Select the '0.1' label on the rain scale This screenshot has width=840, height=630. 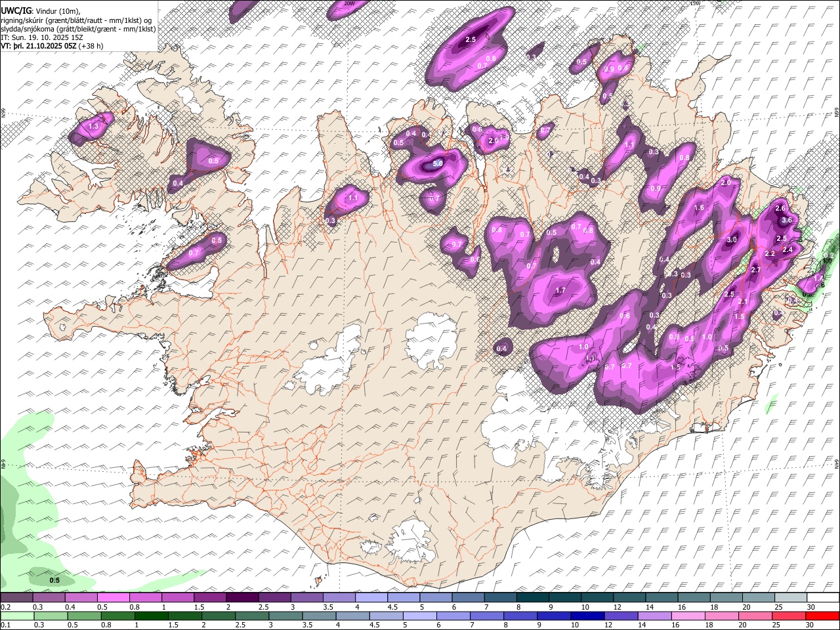coord(5,625)
